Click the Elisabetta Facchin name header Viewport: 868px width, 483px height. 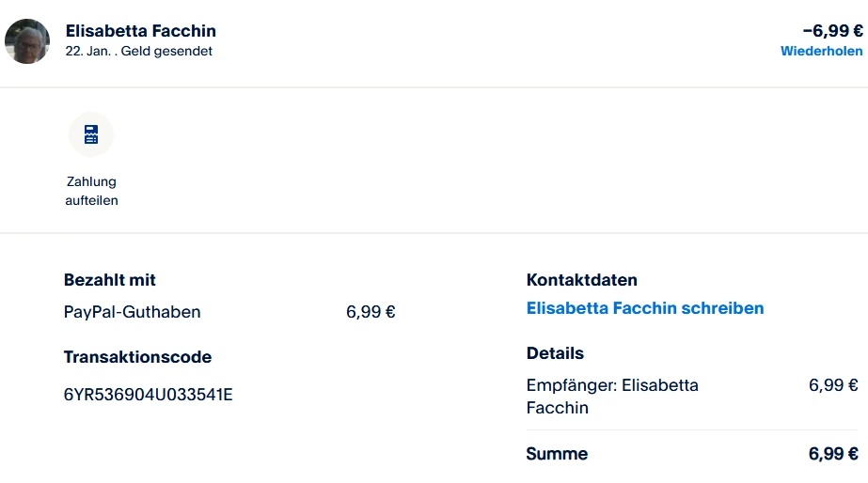coord(141,31)
